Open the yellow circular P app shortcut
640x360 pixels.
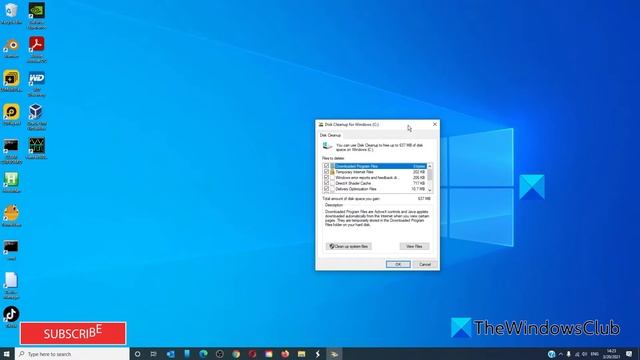[11, 115]
